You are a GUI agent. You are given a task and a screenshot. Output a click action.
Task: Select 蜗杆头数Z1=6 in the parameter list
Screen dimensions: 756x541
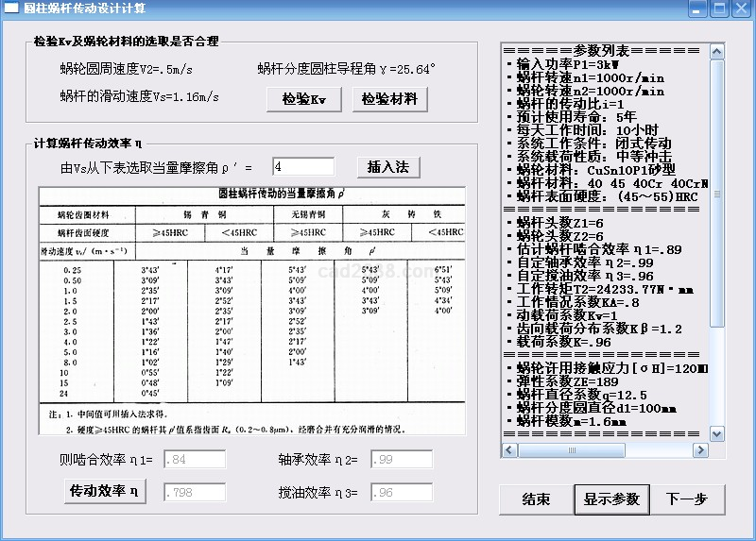coord(565,222)
